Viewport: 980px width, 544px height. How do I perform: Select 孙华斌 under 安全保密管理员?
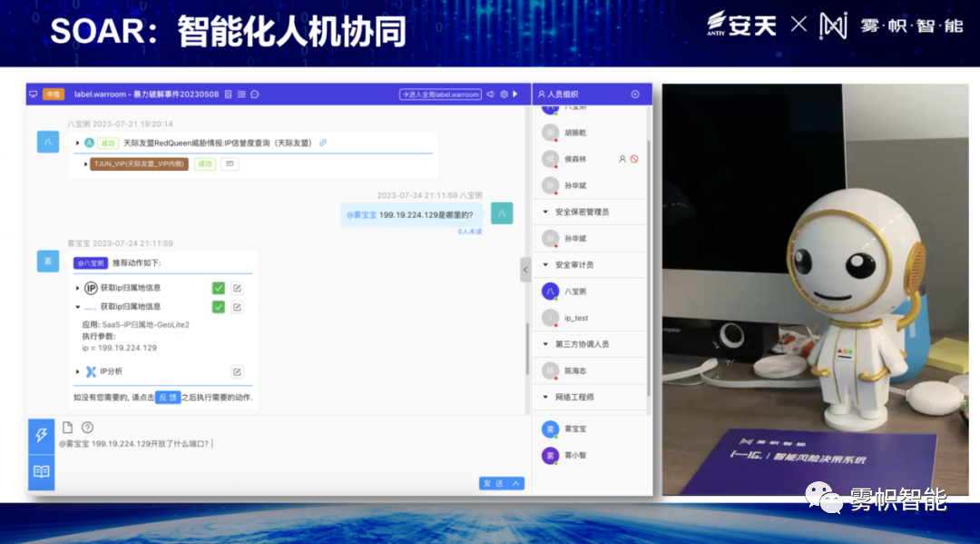pos(591,238)
